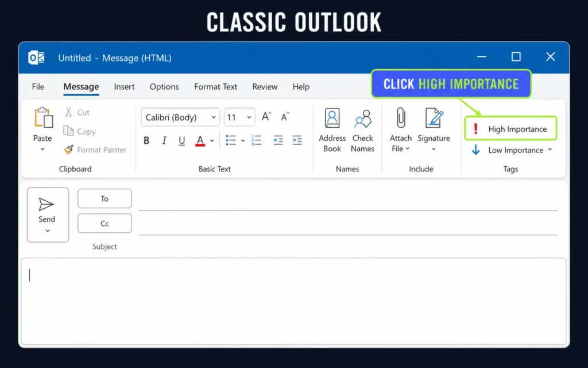588x368 pixels.
Task: Mark message as High Importance
Action: click(x=510, y=129)
